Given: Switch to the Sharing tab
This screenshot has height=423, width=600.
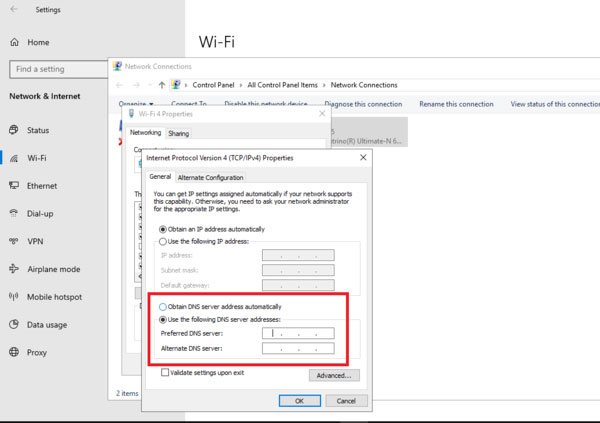Looking at the screenshot, I should tap(179, 133).
